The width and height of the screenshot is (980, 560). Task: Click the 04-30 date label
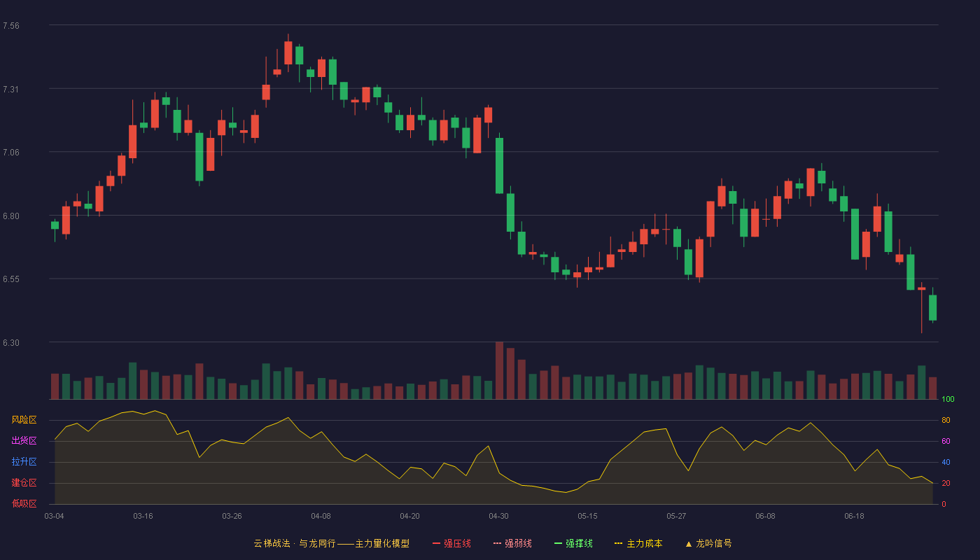click(498, 516)
